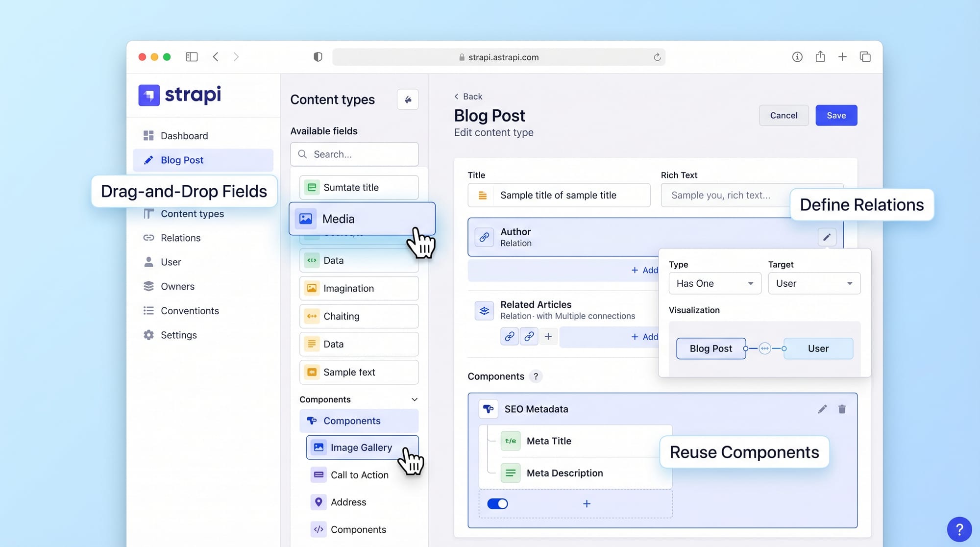Open the Has One type dropdown
Viewport: 980px width, 547px height.
pyautogui.click(x=714, y=283)
